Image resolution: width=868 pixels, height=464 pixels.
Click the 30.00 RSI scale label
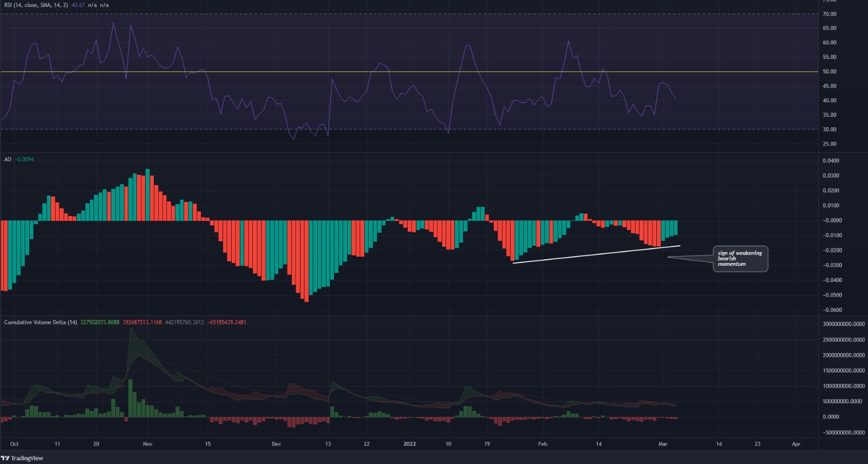coord(829,129)
